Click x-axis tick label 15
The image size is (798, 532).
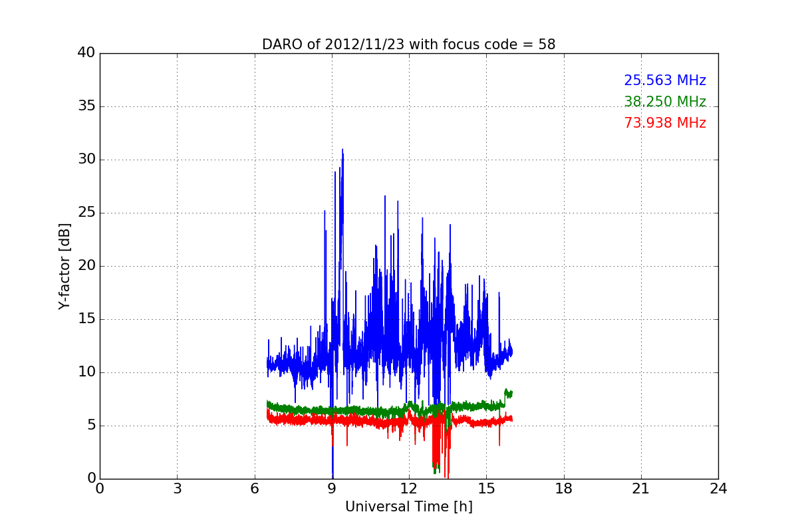coord(486,489)
